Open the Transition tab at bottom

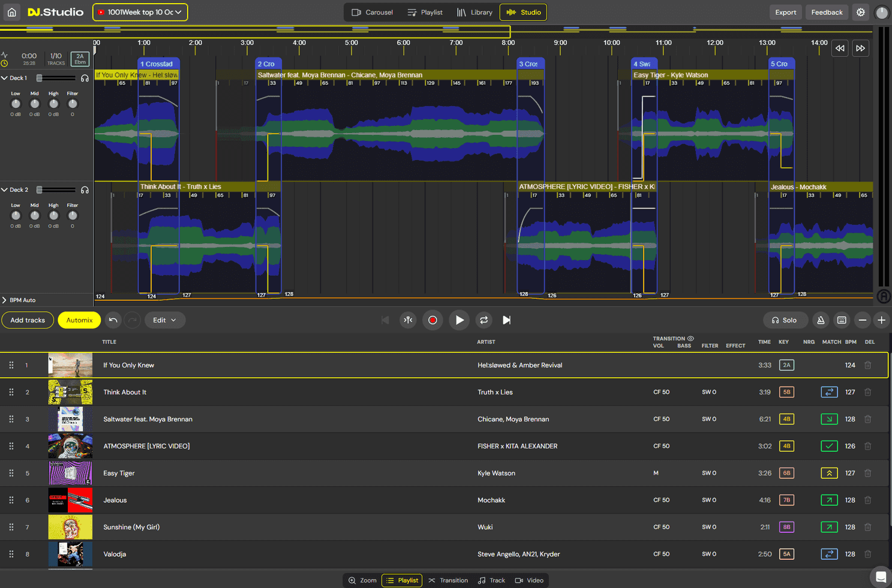[448, 580]
